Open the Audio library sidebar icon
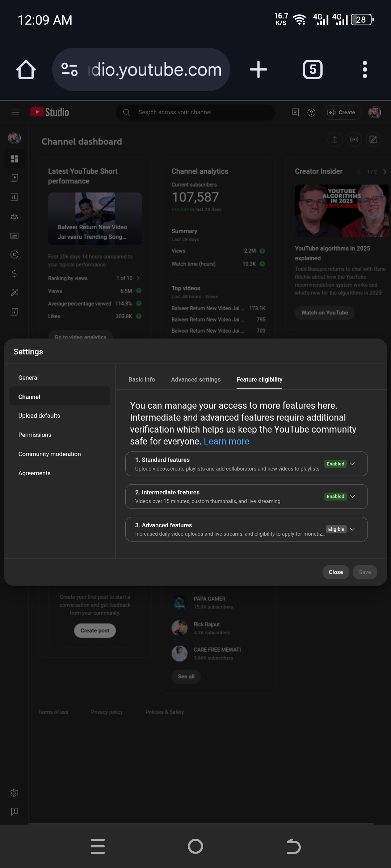This screenshot has height=868, width=391. (x=14, y=312)
